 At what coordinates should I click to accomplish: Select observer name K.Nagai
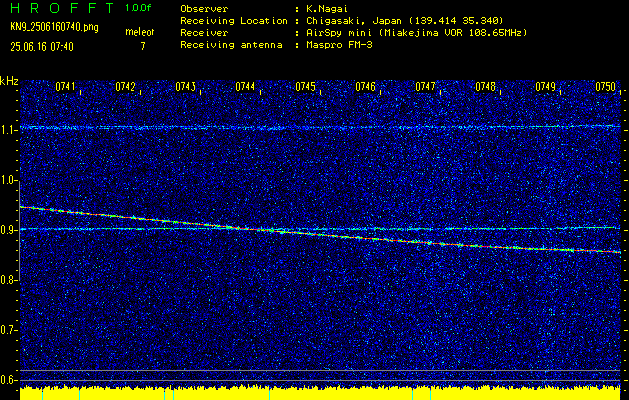pos(327,9)
